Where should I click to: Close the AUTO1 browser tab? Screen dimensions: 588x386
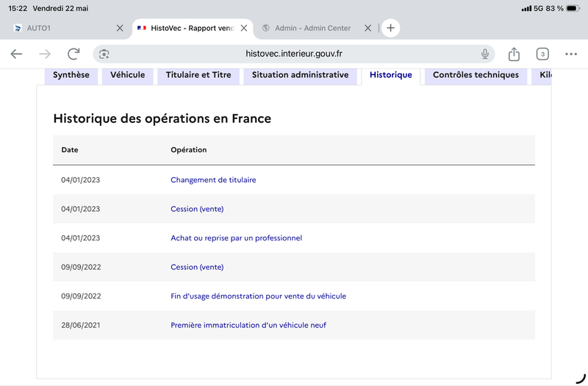tap(120, 28)
